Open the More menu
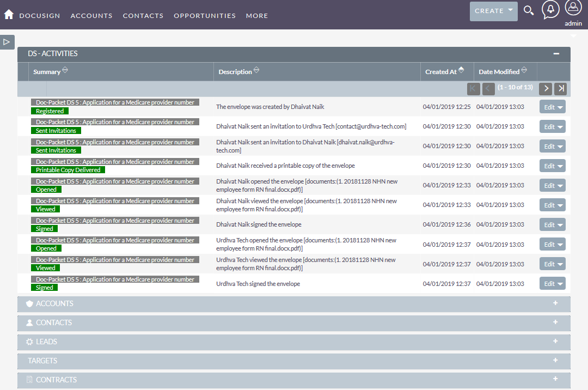The width and height of the screenshot is (588, 390). (257, 16)
